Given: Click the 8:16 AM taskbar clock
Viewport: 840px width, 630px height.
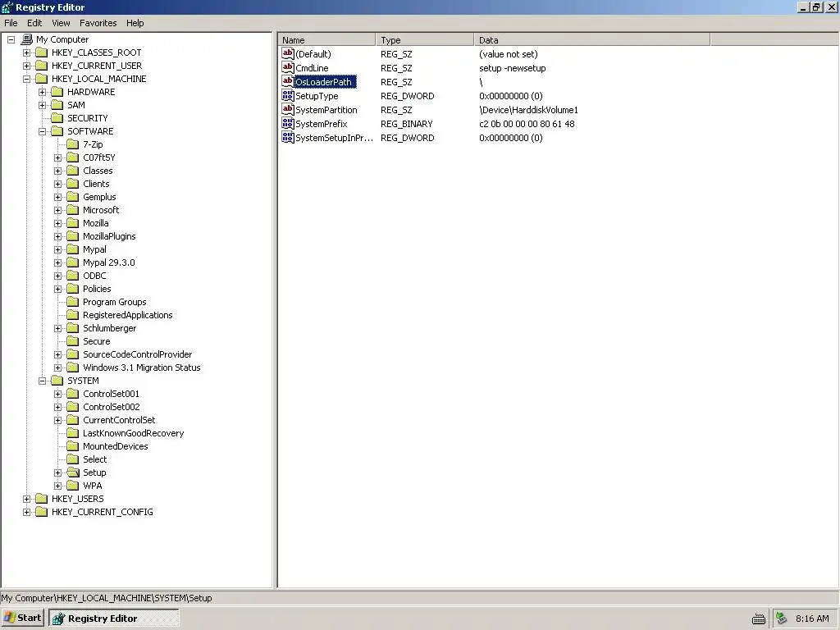Looking at the screenshot, I should [812, 619].
